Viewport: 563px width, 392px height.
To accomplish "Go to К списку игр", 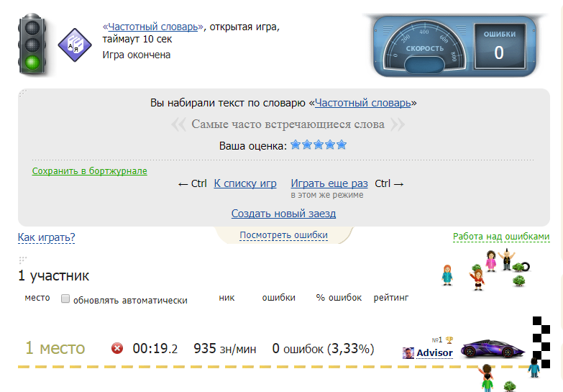I will pos(245,183).
